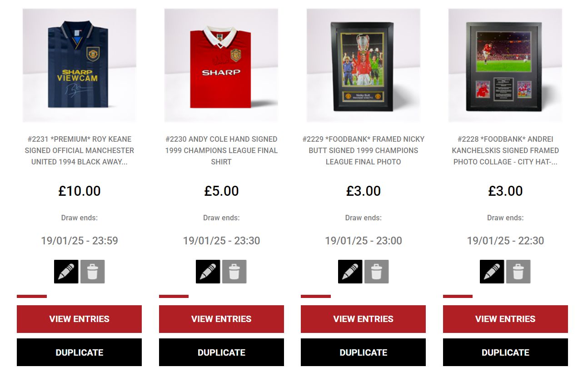View entries for draw #2230 Andy Cole
Viewport: 588px width, 377px height.
(221, 319)
